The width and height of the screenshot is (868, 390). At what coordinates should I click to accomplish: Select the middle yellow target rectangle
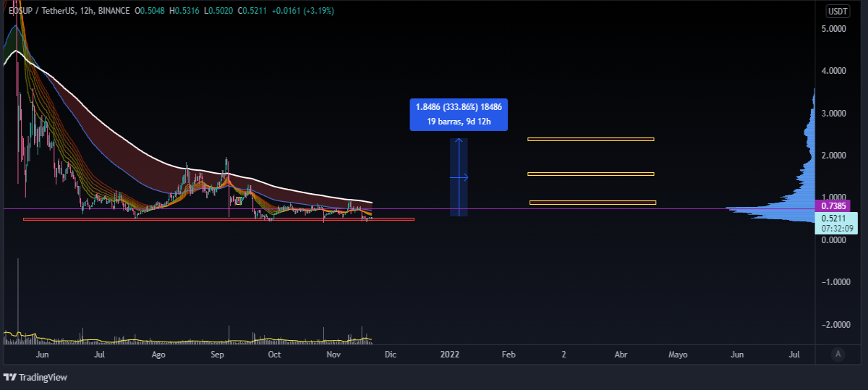pos(591,174)
